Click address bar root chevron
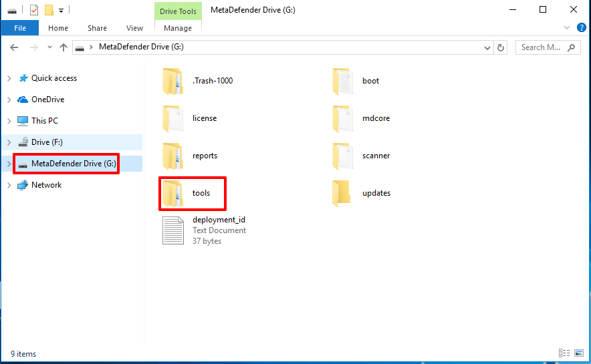 (x=91, y=47)
